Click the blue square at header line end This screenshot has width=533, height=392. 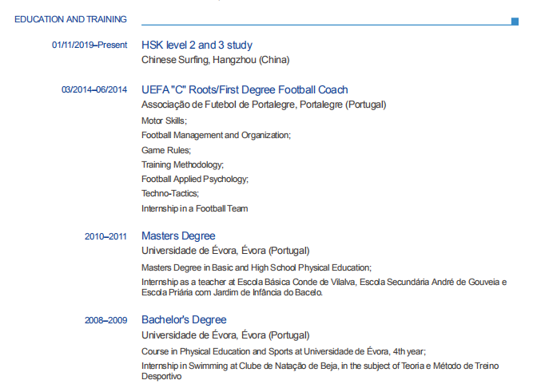click(515, 22)
